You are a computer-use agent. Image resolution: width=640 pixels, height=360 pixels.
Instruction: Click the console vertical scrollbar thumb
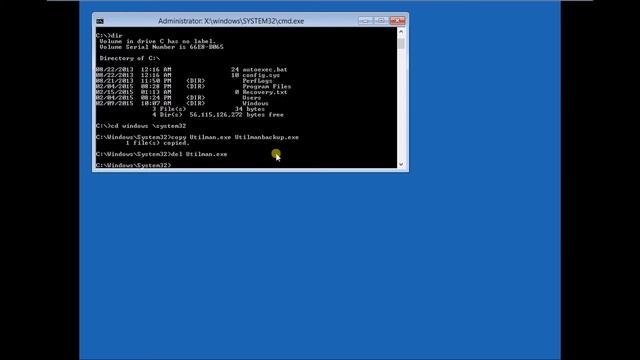(401, 43)
